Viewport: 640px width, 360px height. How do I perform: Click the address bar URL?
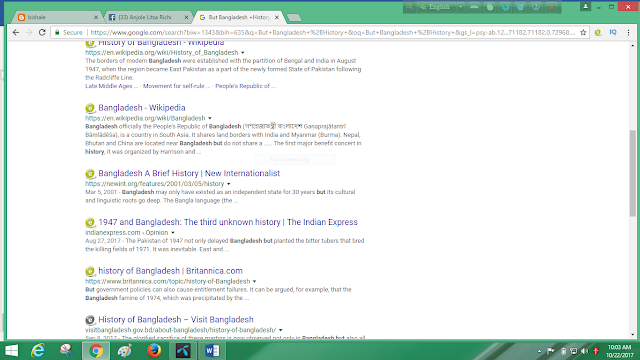pyautogui.click(x=333, y=32)
